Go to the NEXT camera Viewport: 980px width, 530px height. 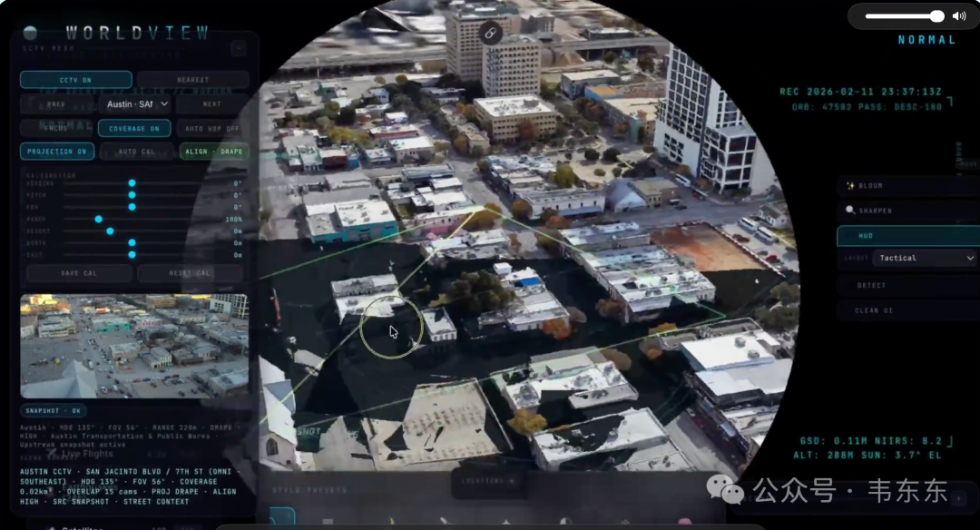click(211, 103)
